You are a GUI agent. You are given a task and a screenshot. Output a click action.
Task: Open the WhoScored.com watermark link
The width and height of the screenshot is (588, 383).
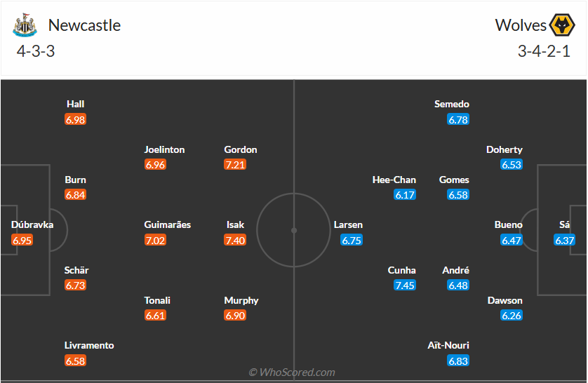(292, 372)
